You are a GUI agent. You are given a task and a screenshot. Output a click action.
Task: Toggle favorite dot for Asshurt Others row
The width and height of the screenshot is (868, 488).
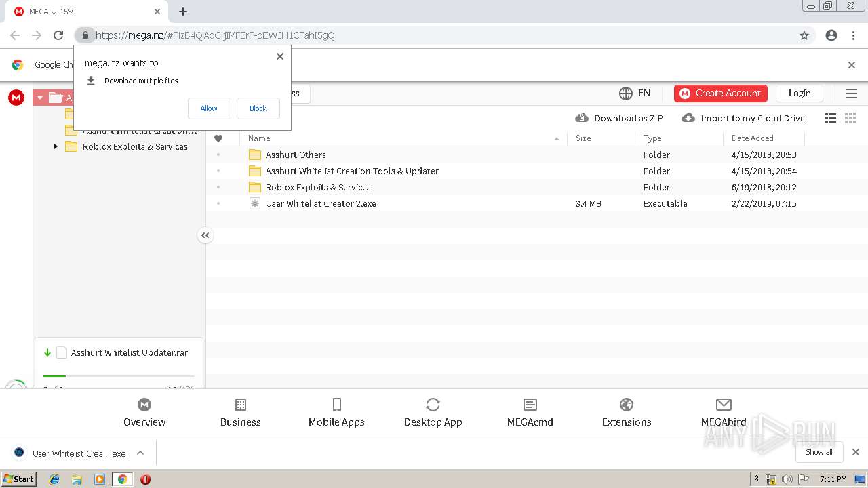pyautogui.click(x=218, y=155)
